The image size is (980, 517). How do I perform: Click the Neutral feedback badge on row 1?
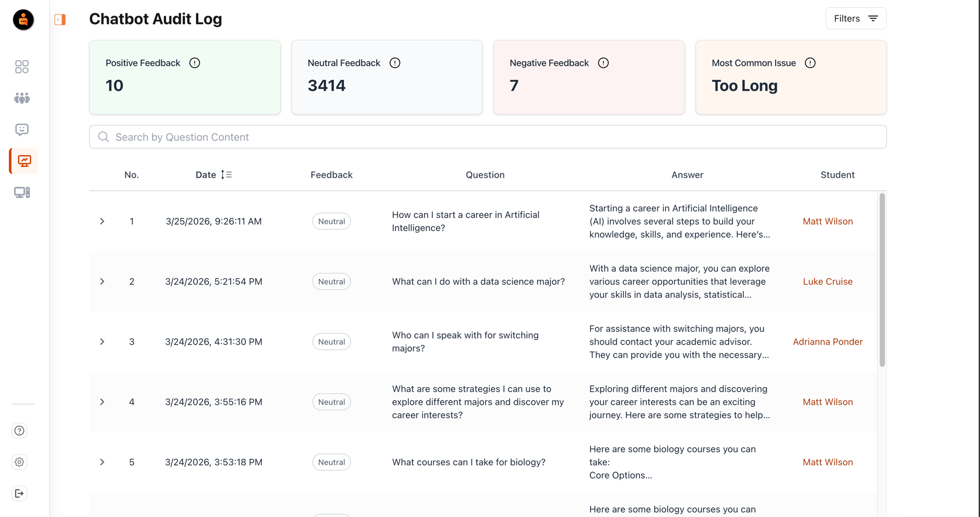click(x=331, y=221)
